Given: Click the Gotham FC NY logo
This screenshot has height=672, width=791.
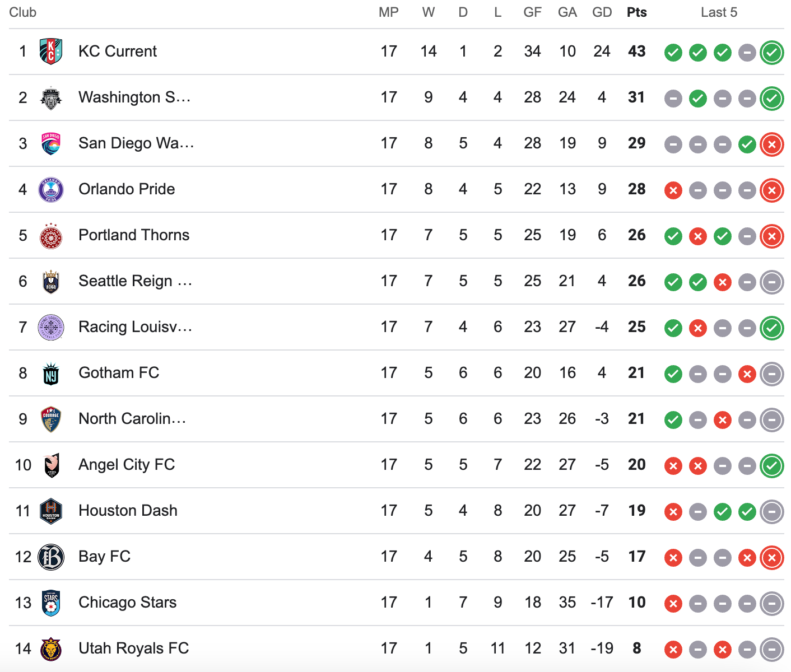Looking at the screenshot, I should 51,373.
